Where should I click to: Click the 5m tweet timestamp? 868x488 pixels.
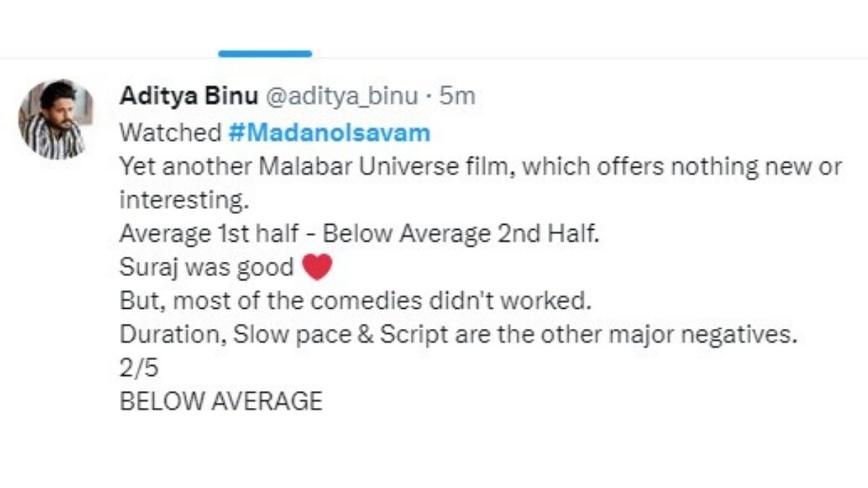tap(457, 96)
